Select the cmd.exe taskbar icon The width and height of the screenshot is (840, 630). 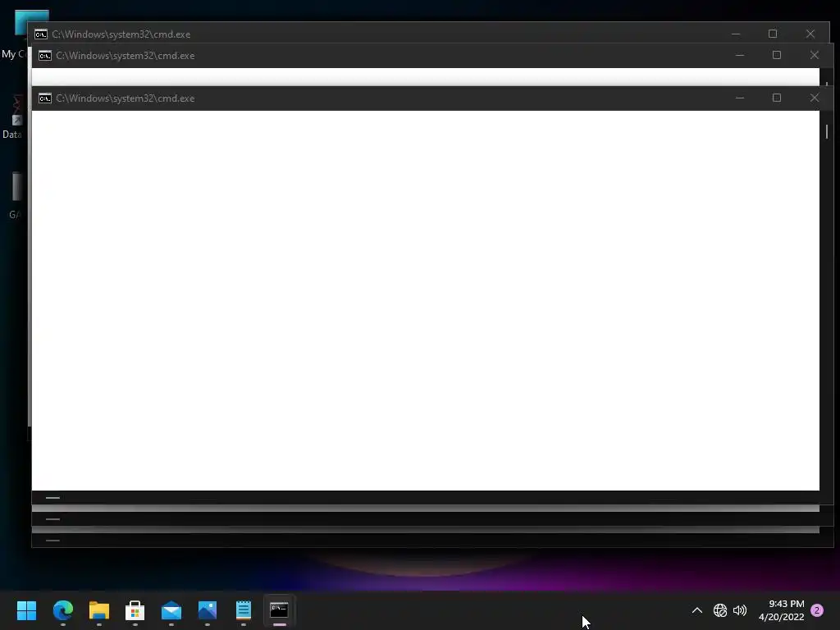click(x=279, y=609)
